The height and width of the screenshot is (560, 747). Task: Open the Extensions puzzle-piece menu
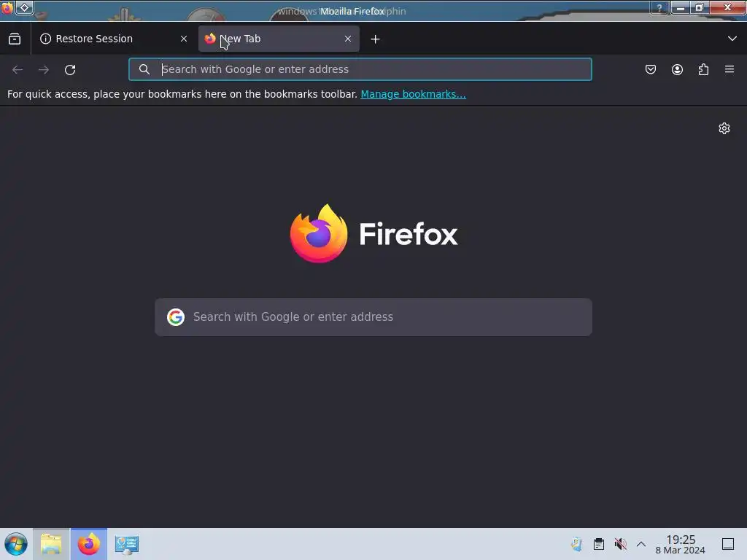click(x=703, y=69)
